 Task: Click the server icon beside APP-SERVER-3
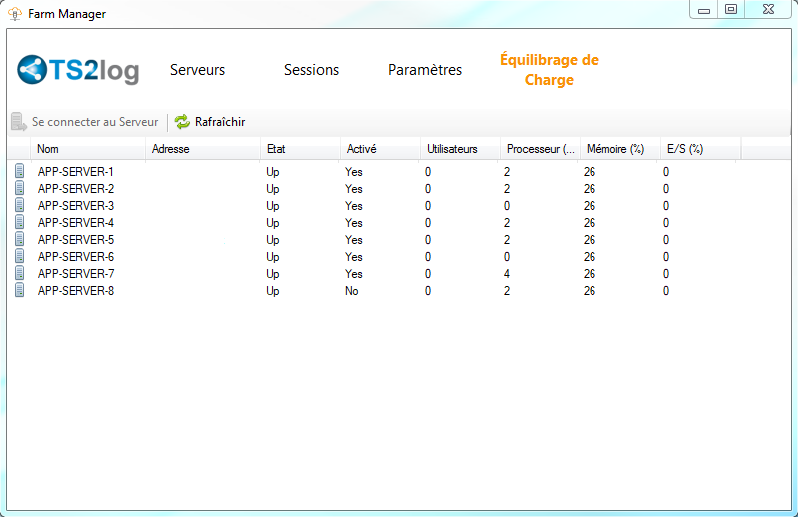(x=19, y=206)
